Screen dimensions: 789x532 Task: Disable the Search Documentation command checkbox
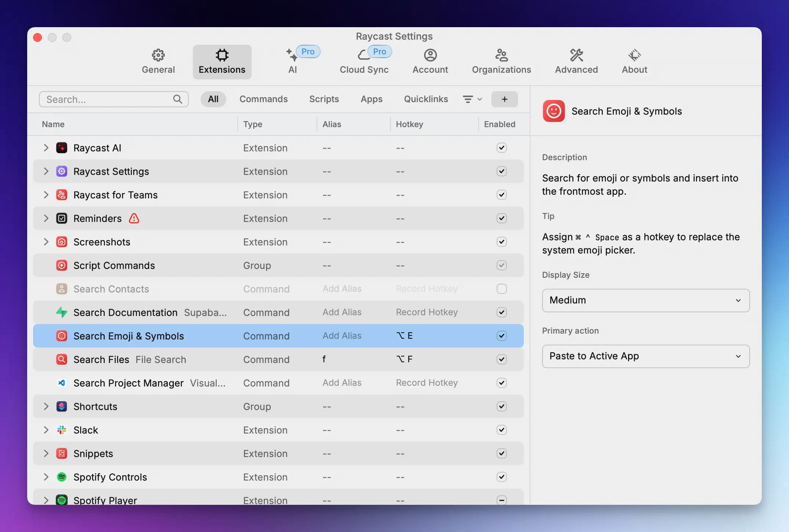501,312
